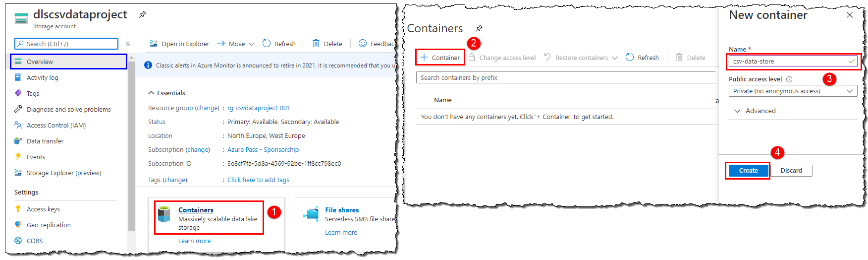This screenshot has height=260, width=868.
Task: Pin the dlscsvdataproject storage account
Action: coord(143,14)
